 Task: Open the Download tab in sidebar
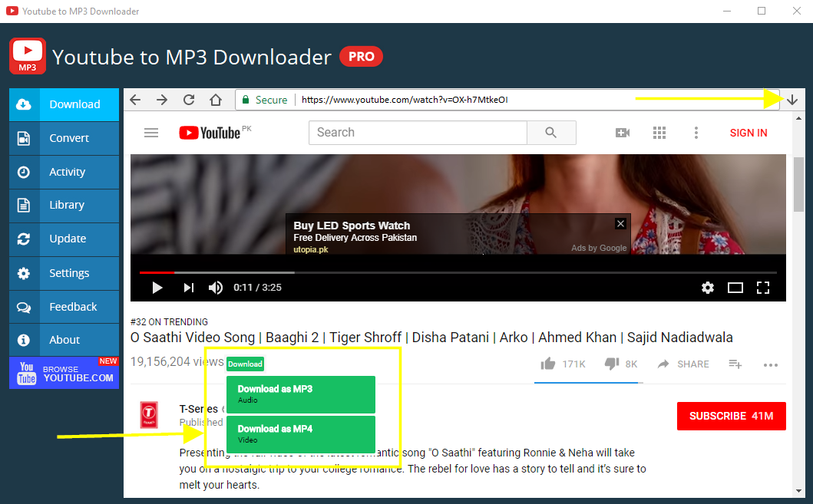64,104
